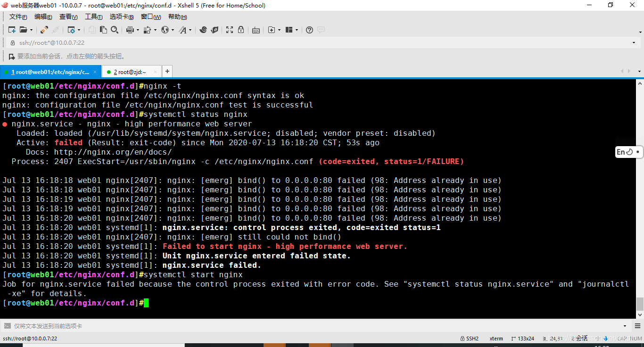Expand the layout arrange dropdown arrow

click(297, 30)
